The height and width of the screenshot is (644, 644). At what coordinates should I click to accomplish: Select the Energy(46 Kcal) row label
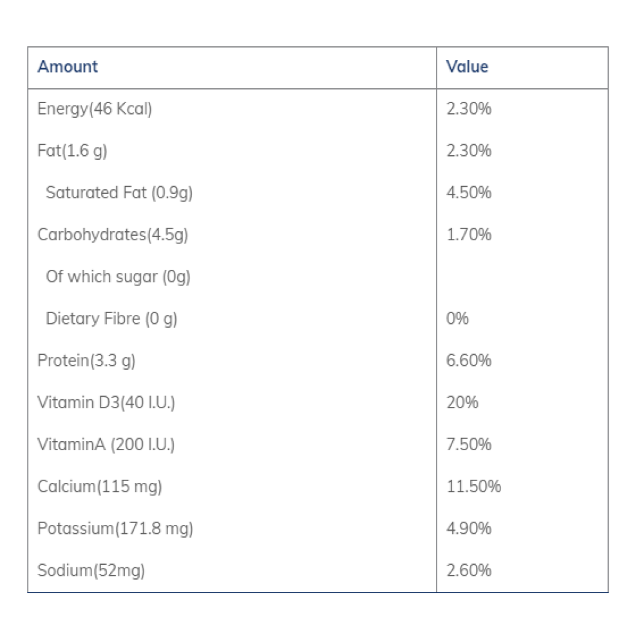click(x=95, y=109)
